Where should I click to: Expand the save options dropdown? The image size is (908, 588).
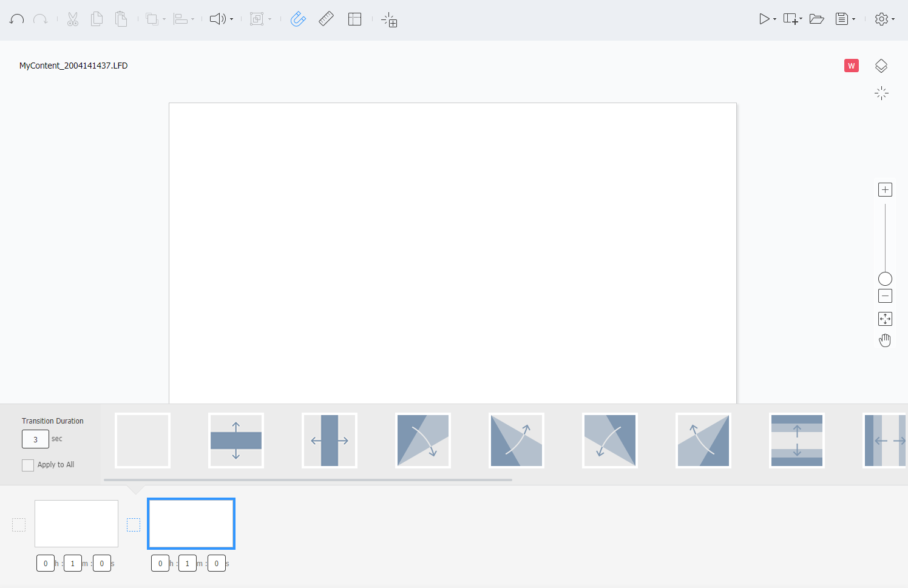pos(853,19)
